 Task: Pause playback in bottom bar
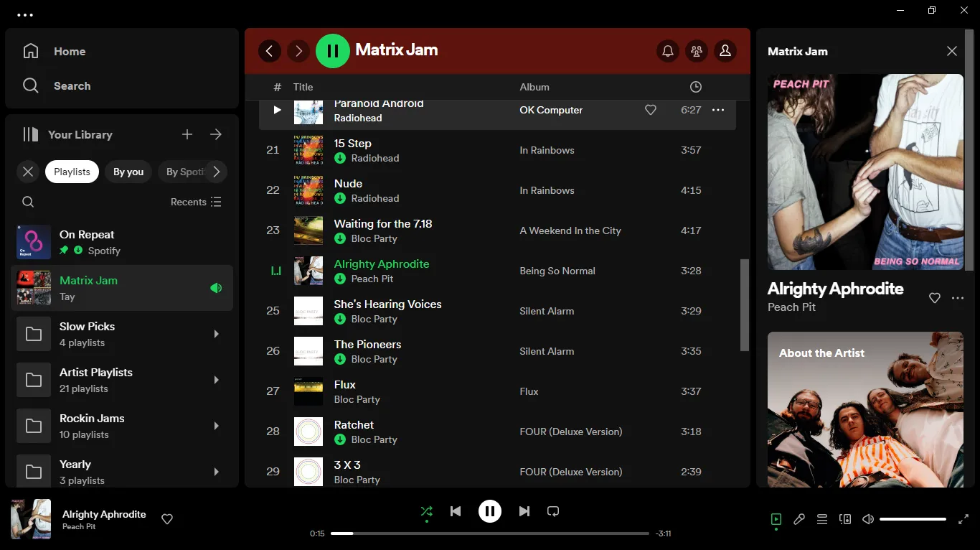tap(490, 511)
